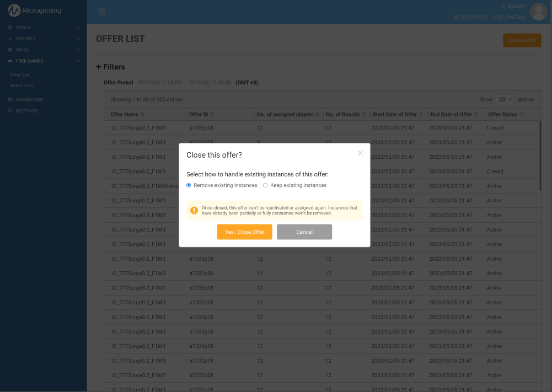Click the Microgaming logo icon
552x392 pixels.
(14, 10)
